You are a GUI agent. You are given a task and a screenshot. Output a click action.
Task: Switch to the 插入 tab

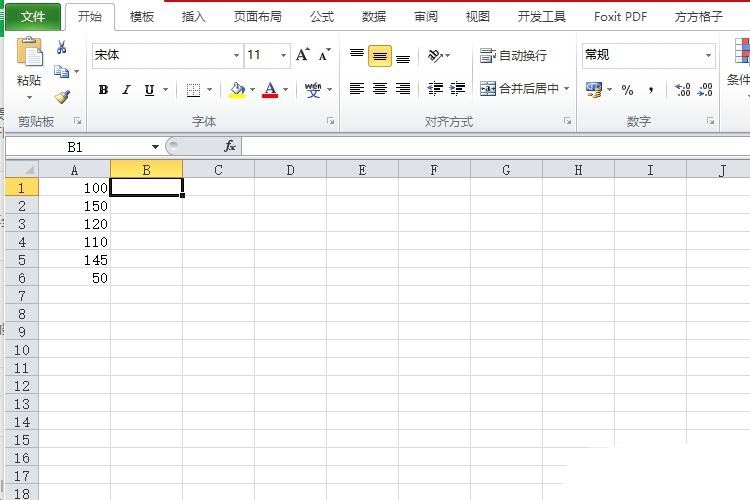click(193, 17)
